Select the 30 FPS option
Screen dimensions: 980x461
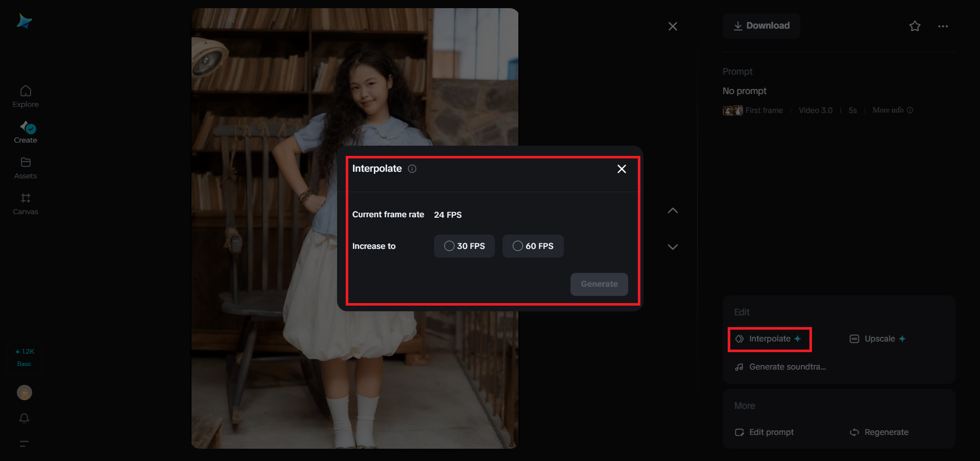pos(464,246)
